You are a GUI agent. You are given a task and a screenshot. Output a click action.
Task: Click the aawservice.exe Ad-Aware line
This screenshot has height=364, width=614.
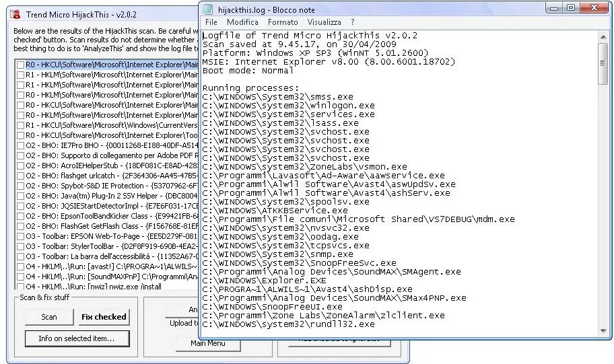click(x=323, y=176)
